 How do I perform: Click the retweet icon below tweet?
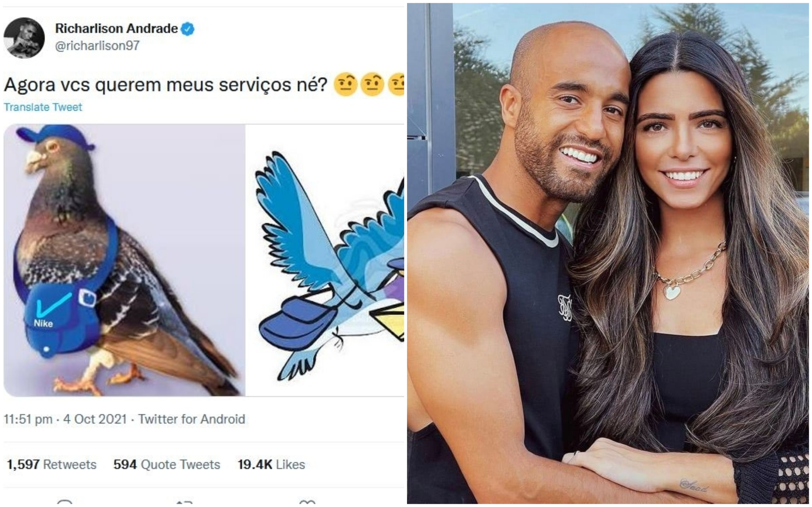point(184,503)
